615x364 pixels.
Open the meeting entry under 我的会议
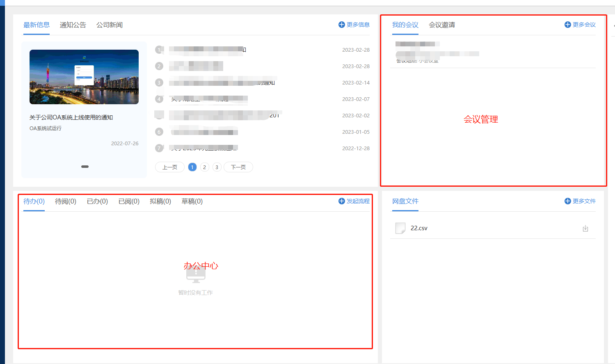click(493, 52)
